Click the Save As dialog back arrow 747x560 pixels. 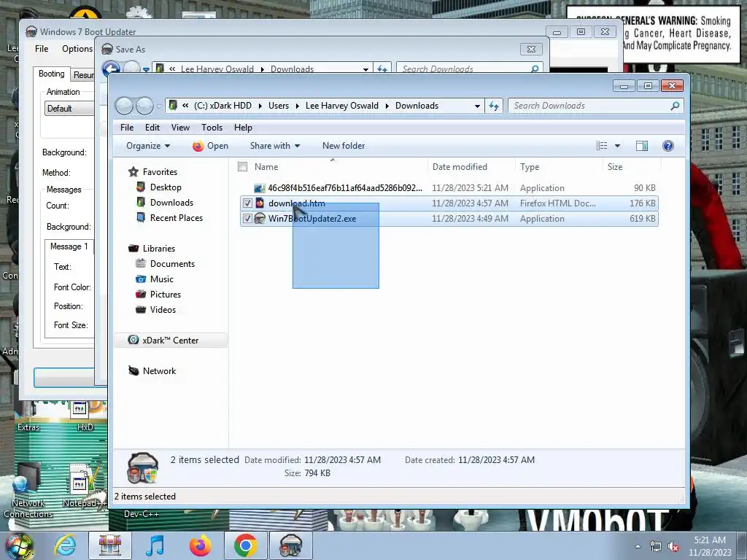[111, 69]
